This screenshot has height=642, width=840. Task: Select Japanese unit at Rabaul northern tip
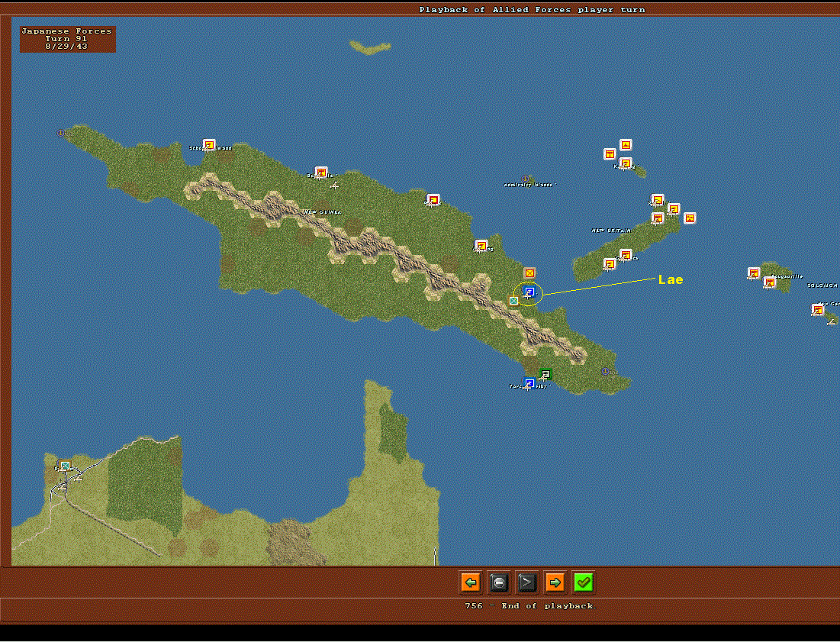(658, 200)
